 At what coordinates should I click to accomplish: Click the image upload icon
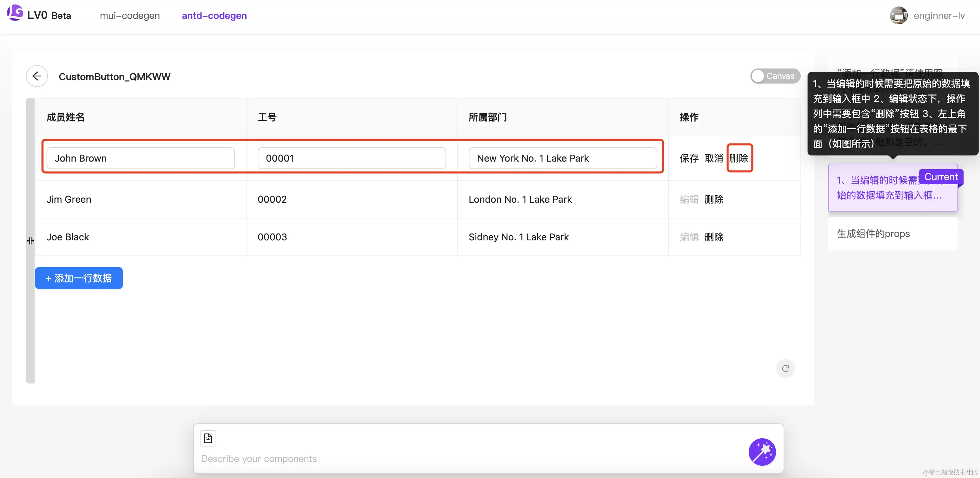208,438
